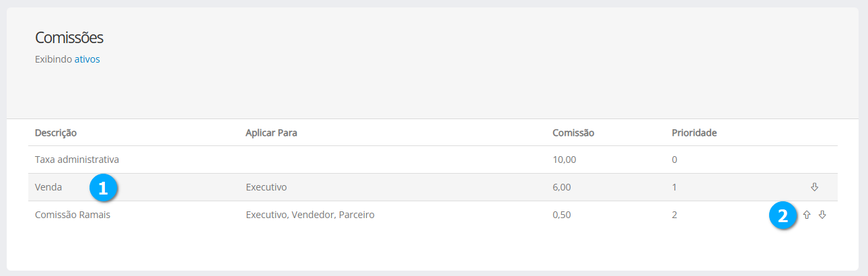
Task: Click the 0,50 commission value
Action: coord(561,215)
